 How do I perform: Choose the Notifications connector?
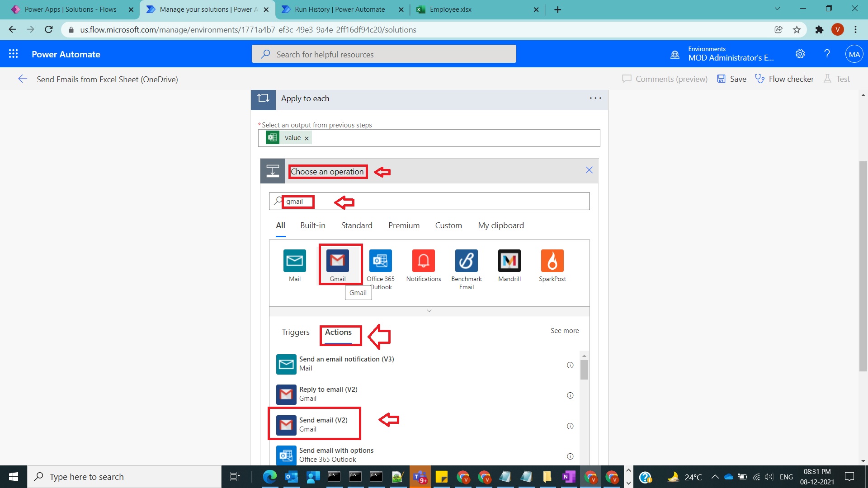(423, 261)
